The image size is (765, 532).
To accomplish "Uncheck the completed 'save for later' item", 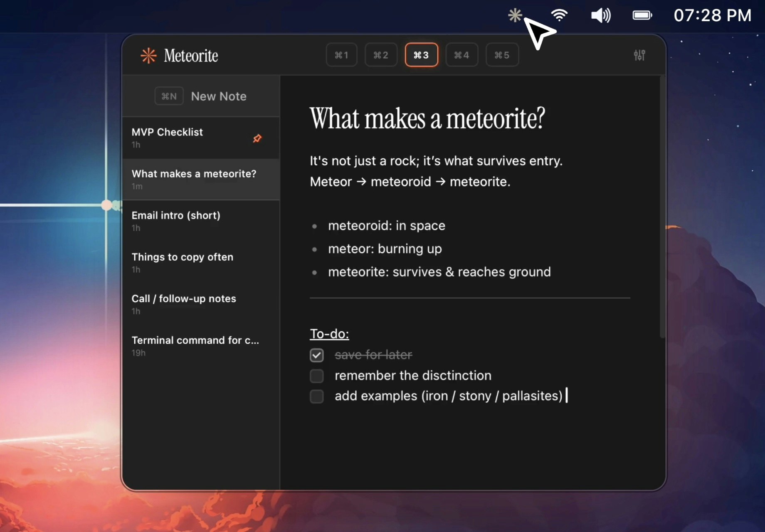I will [x=316, y=355].
